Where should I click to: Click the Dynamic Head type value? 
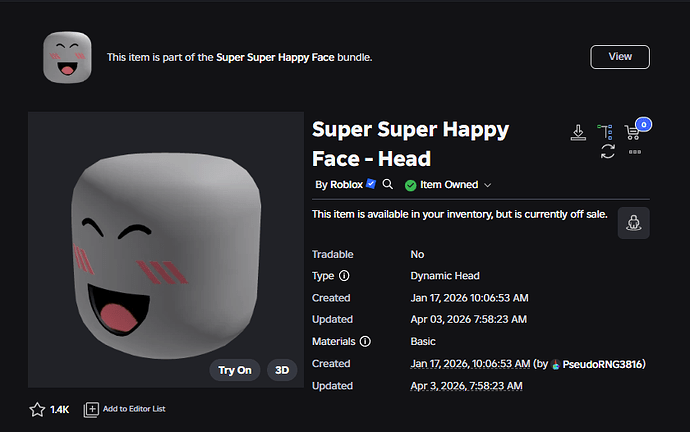[x=445, y=276]
